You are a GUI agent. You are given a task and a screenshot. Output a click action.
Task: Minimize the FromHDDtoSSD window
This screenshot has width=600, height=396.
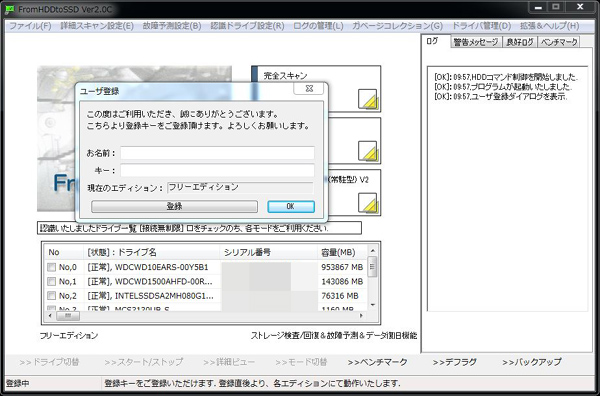pyautogui.click(x=539, y=7)
